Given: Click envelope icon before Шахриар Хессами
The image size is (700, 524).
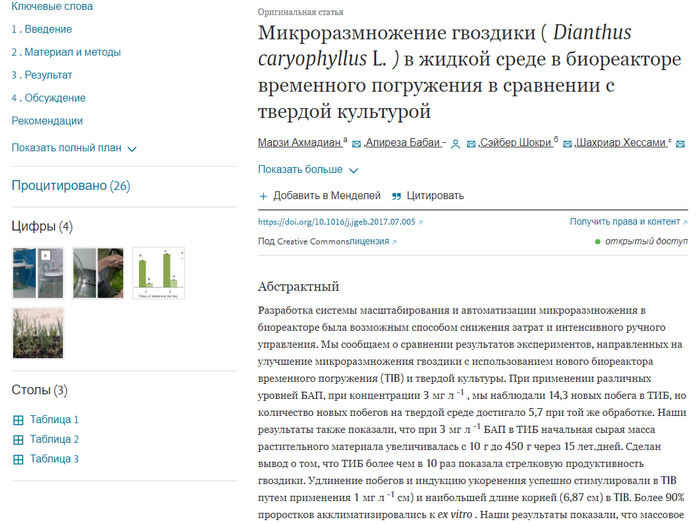Looking at the screenshot, I should coord(567,144).
